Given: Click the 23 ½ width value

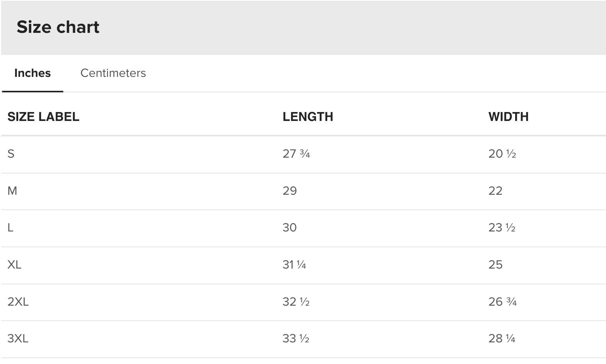Looking at the screenshot, I should (x=502, y=228).
